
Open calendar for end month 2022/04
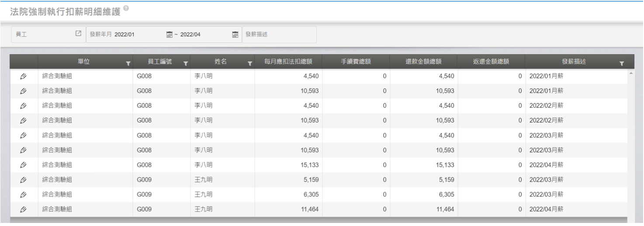[x=235, y=35]
